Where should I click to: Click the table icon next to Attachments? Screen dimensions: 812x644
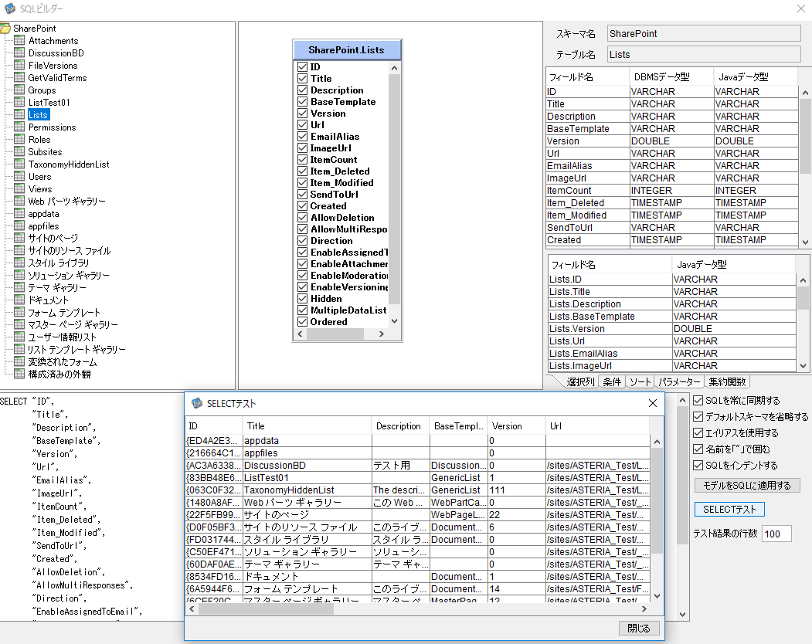(19, 41)
